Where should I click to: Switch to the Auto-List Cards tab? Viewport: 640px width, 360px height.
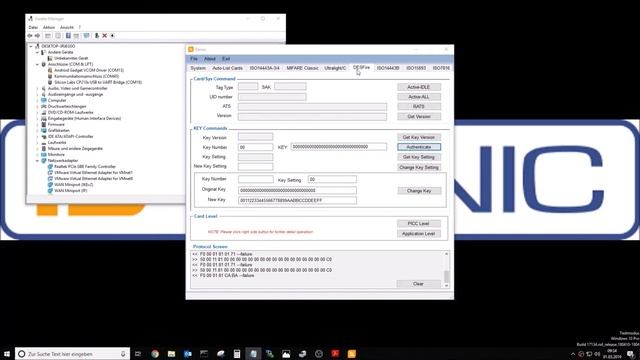227,68
